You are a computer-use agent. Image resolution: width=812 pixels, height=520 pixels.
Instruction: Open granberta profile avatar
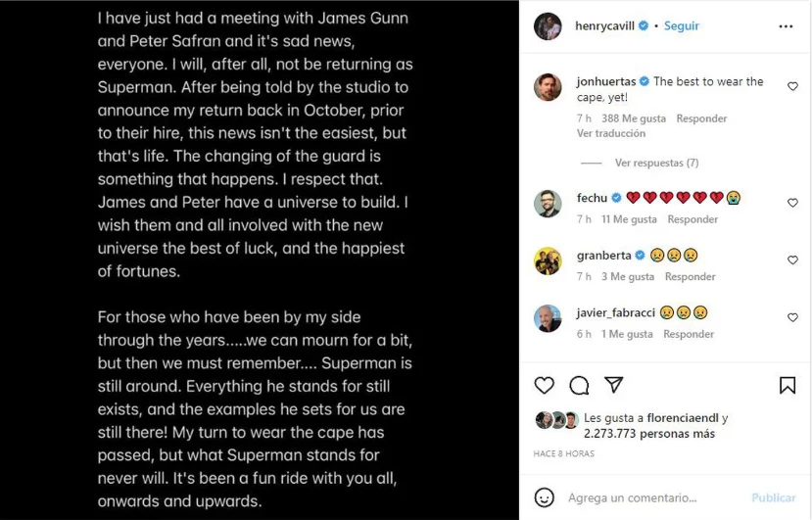(548, 260)
